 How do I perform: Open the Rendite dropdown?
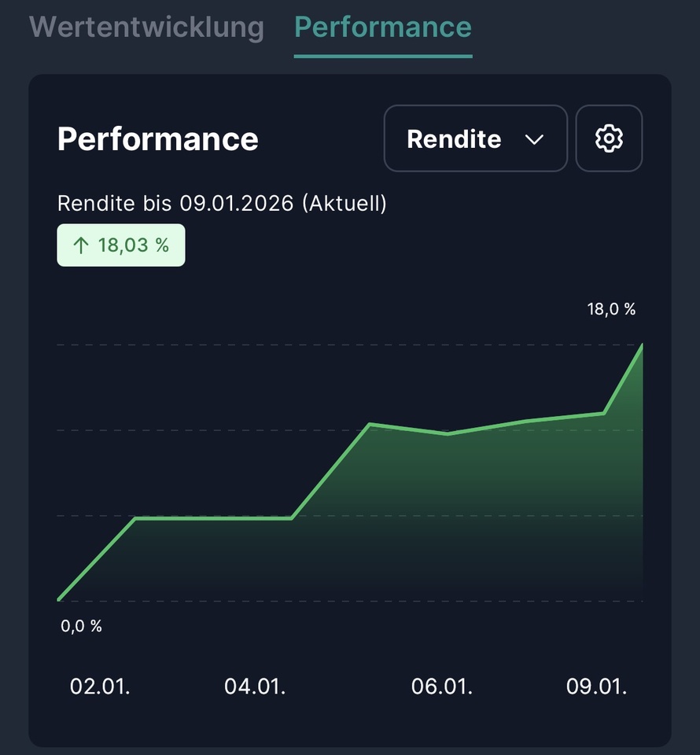pyautogui.click(x=474, y=138)
